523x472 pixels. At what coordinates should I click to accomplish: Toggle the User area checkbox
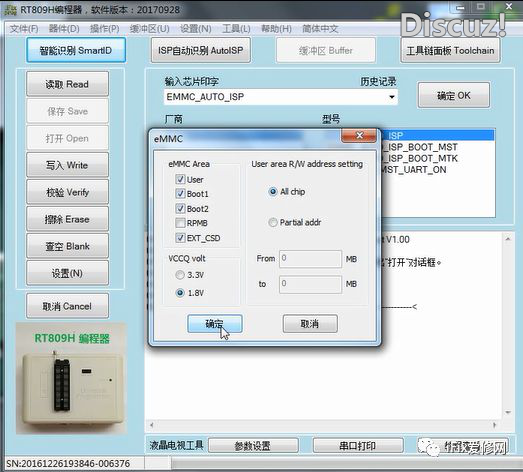pyautogui.click(x=180, y=179)
